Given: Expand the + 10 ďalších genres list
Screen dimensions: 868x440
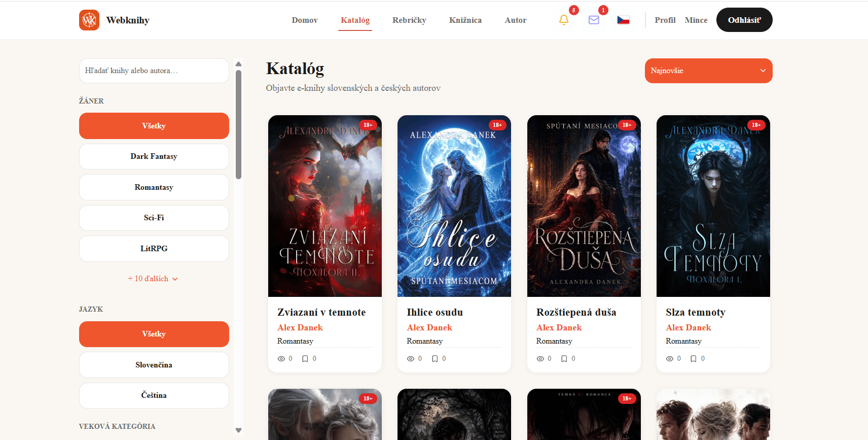Looking at the screenshot, I should [x=153, y=279].
